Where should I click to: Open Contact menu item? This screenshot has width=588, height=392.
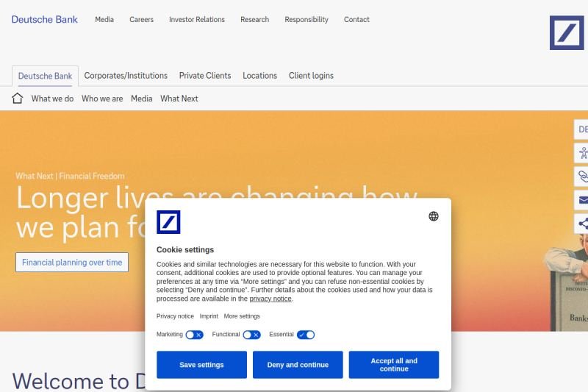coord(356,20)
